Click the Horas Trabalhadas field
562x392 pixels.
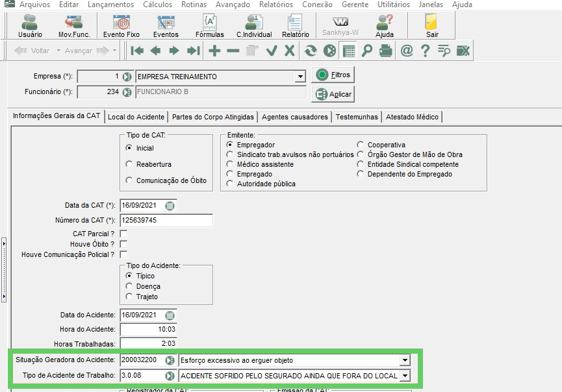click(x=148, y=343)
